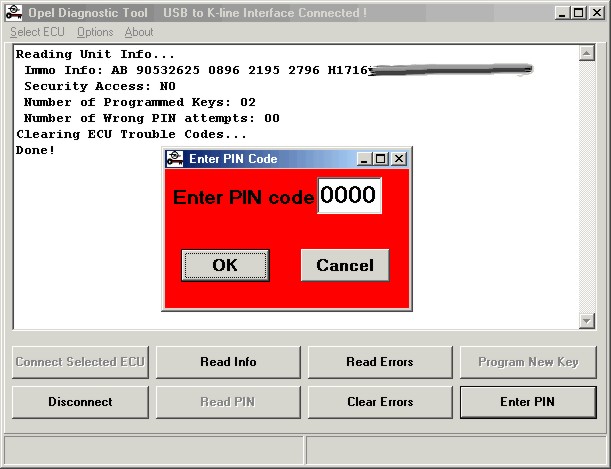This screenshot has width=611, height=469.
Task: Click the log scrollbar down arrow
Action: point(587,321)
